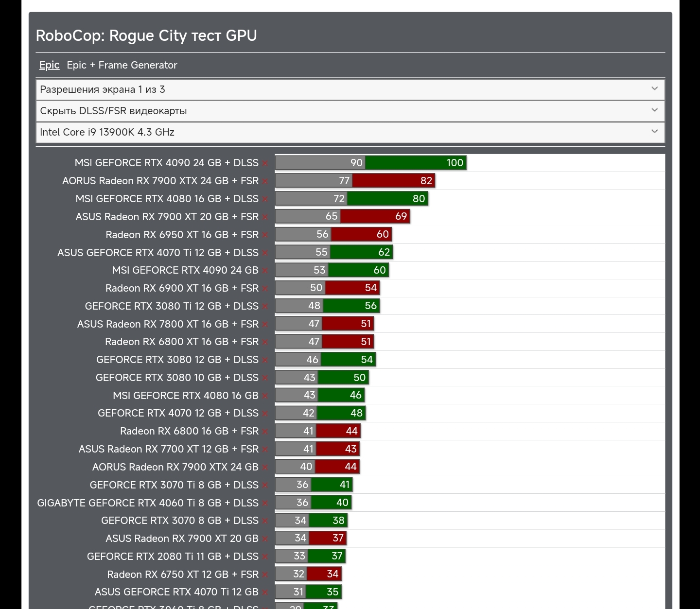Click the gray bar showing 77 fps
The height and width of the screenshot is (609, 700).
coord(314,181)
